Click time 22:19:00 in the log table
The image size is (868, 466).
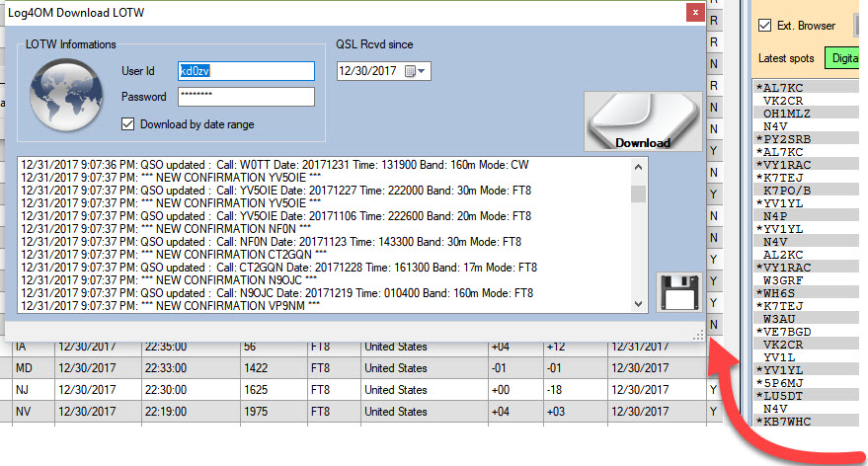pyautogui.click(x=166, y=412)
